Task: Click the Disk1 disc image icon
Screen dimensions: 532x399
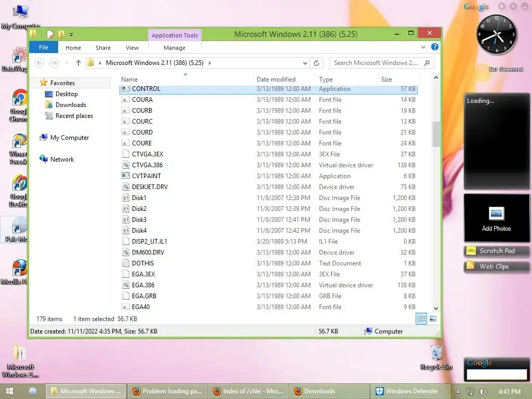Action: 126,197
